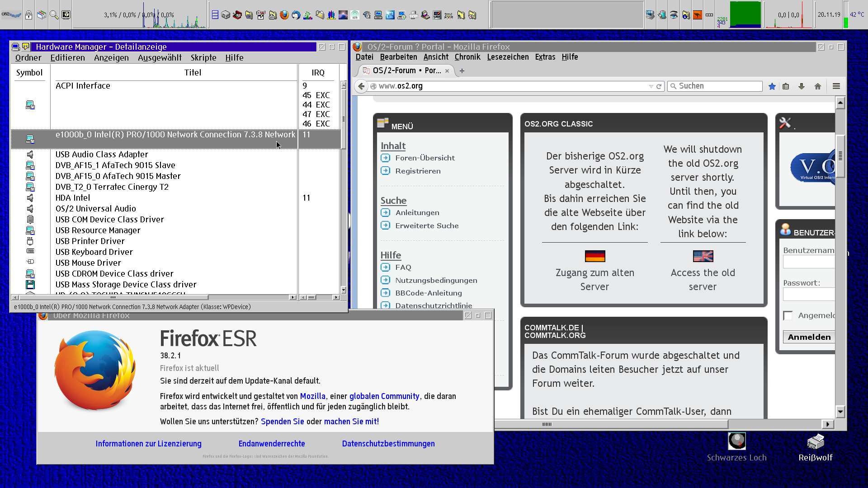Viewport: 868px width, 488px height.
Task: Click the lockup padlock icon in top bar
Action: (x=28, y=15)
